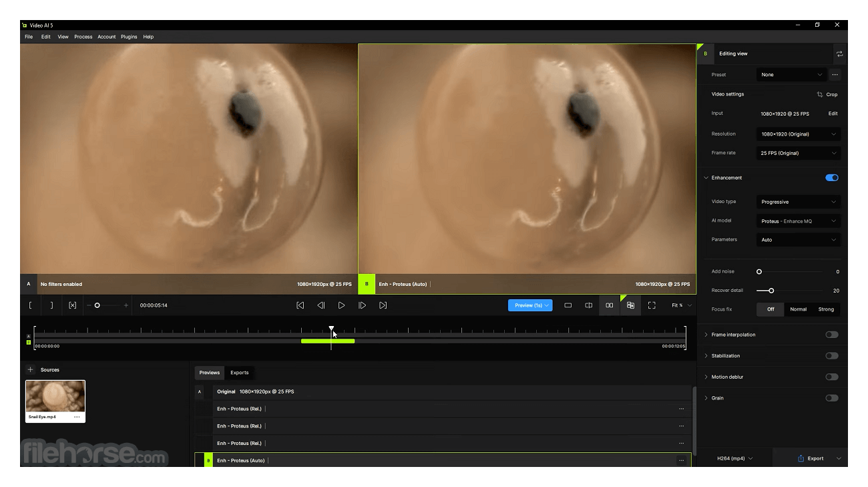Image resolution: width=868 pixels, height=487 pixels.
Task: Zoom out the timeline with minus icon
Action: click(89, 305)
